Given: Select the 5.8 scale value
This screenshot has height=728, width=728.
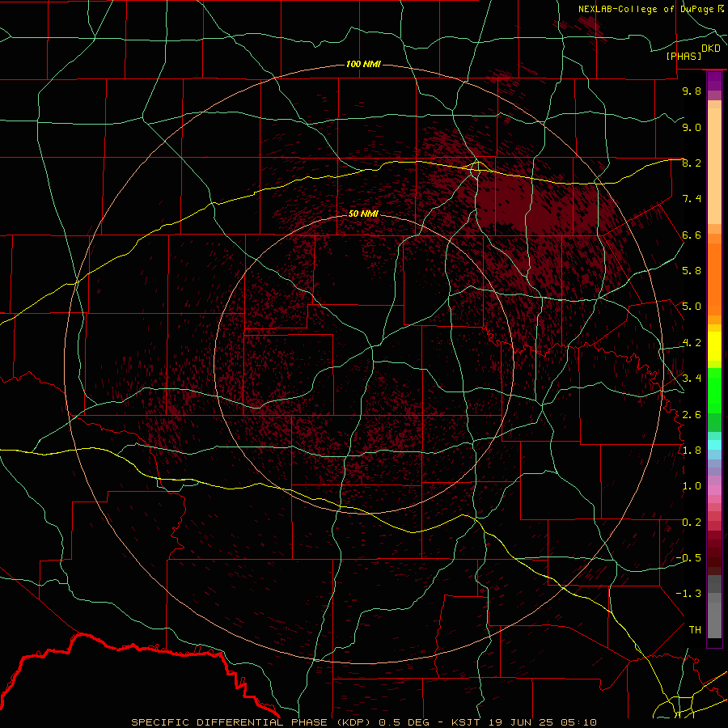Looking at the screenshot, I should 692,271.
